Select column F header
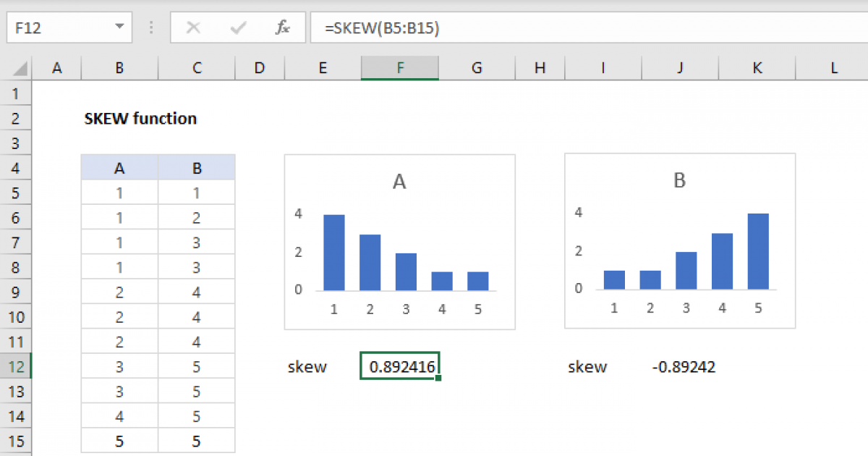This screenshot has height=456, width=868. coord(399,68)
